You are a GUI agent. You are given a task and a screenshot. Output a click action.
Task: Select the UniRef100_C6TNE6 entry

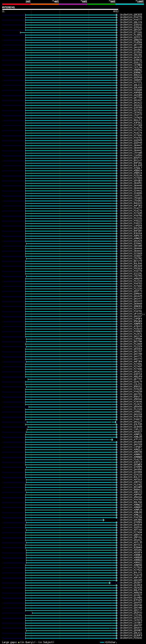pos(131,65)
